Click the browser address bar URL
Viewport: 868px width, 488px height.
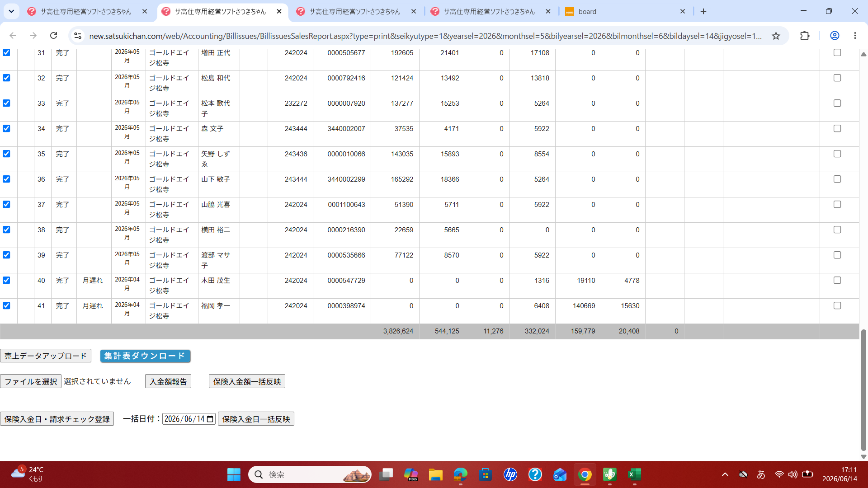[x=425, y=36]
